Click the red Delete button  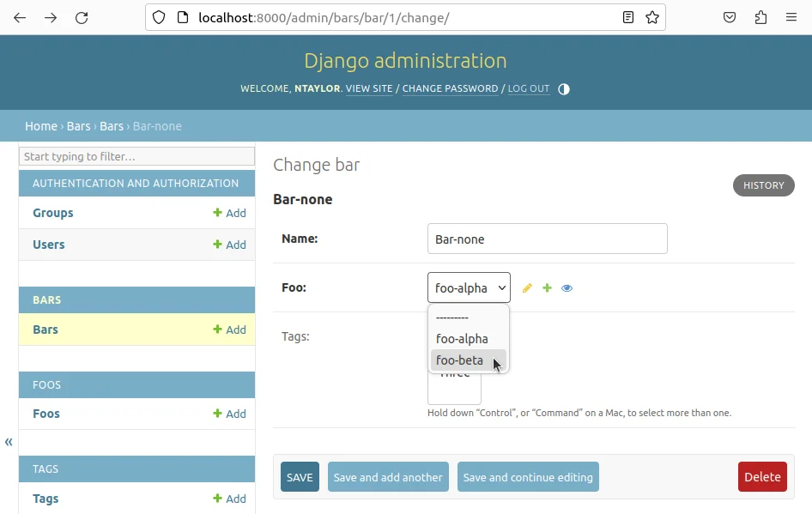(761, 477)
